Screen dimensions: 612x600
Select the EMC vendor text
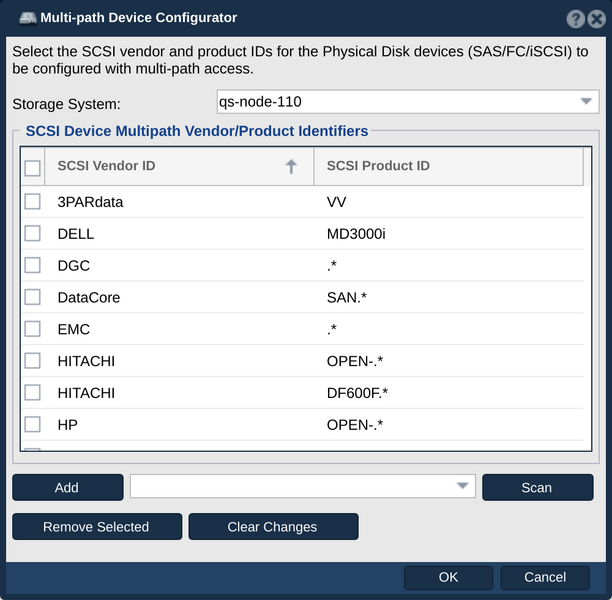click(74, 329)
